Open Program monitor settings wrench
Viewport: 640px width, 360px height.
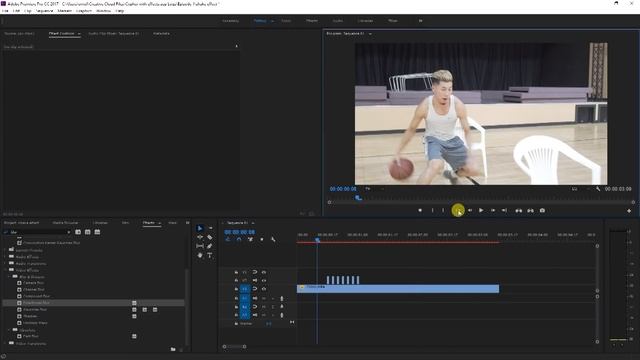coord(598,189)
